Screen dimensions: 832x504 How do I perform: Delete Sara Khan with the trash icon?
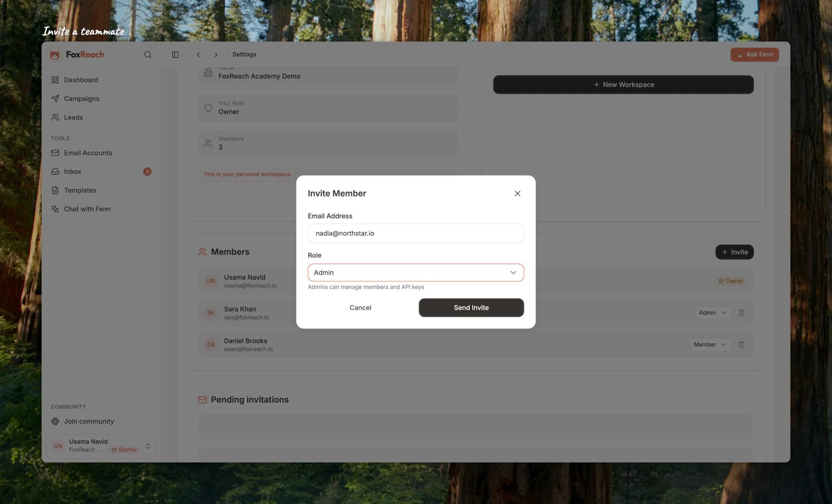click(x=742, y=313)
